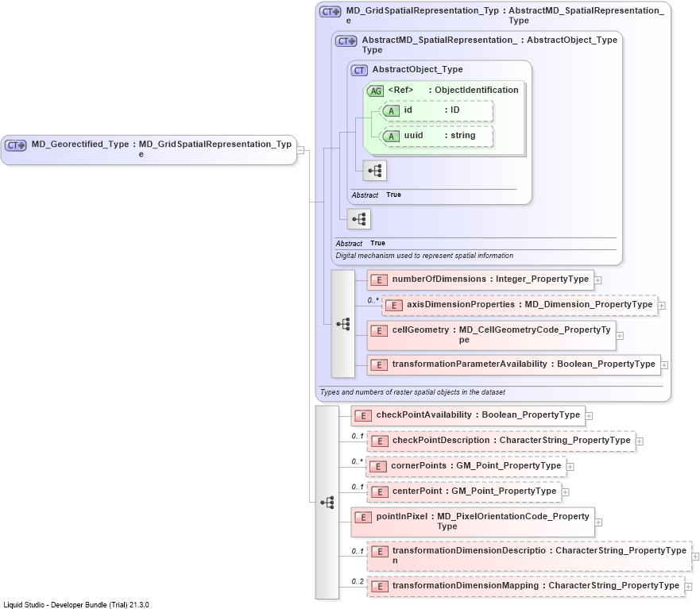Click the 0..2 cardinality of transformationDimensionMapping
This screenshot has width=700, height=609.
pyautogui.click(x=358, y=581)
